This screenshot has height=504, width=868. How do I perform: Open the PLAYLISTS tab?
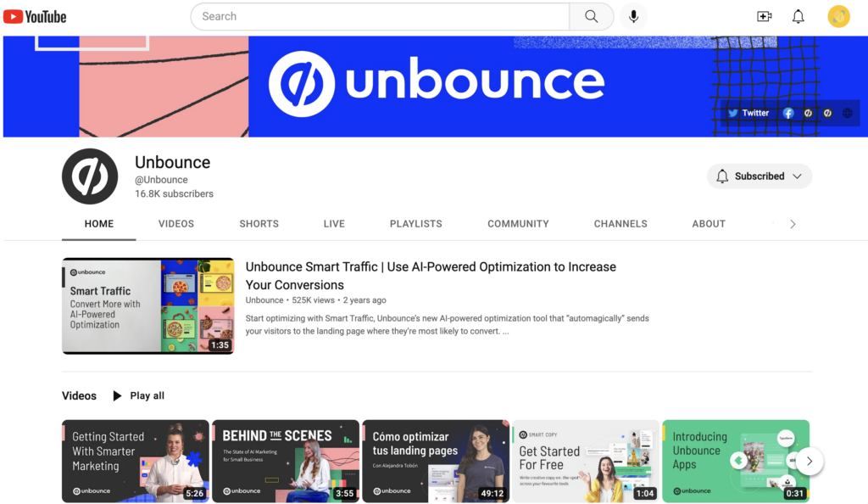coord(415,224)
